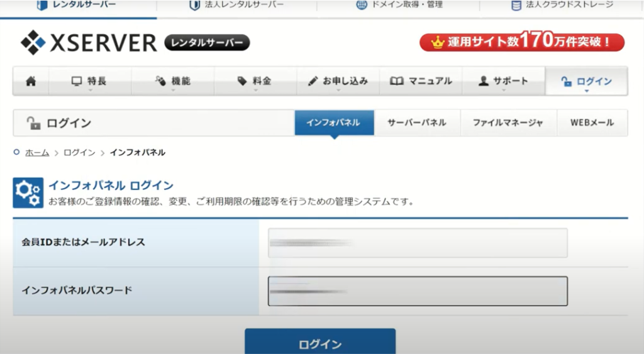Click the blue ログイン submit button
Viewport: 644px width, 354px height.
point(320,341)
